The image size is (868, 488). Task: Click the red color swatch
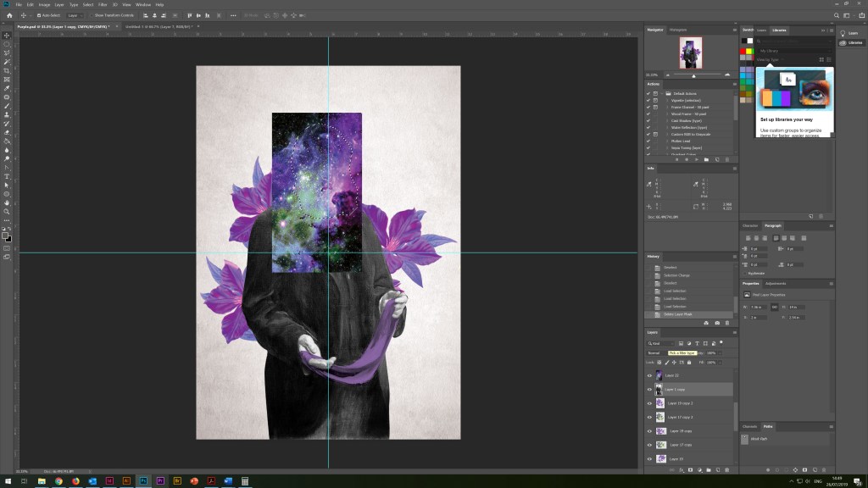[743, 51]
